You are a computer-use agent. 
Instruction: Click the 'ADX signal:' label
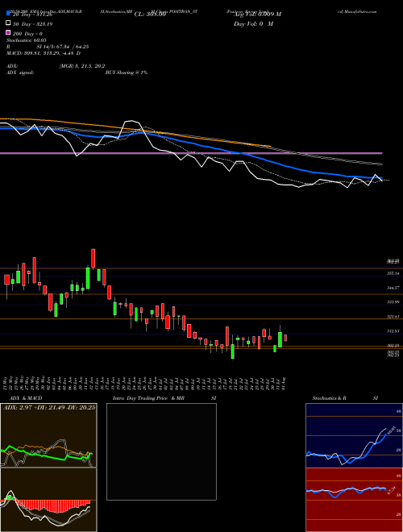click(x=20, y=73)
